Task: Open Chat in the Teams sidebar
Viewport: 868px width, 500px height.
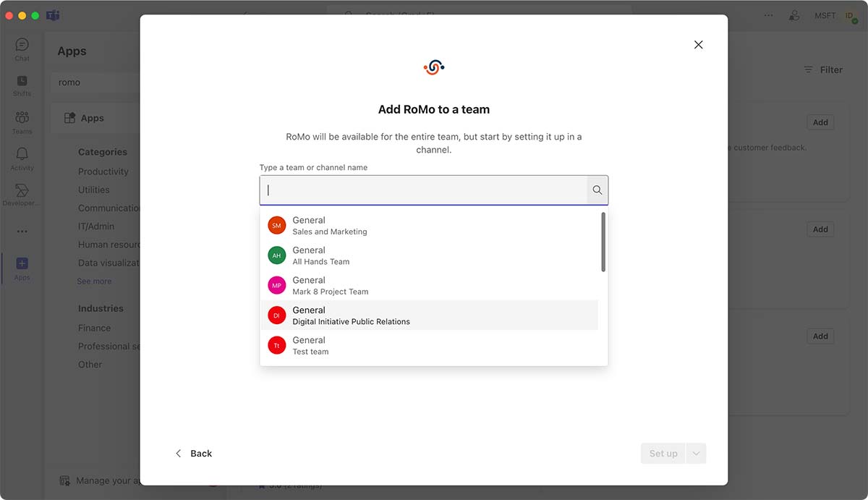Action: [22, 49]
